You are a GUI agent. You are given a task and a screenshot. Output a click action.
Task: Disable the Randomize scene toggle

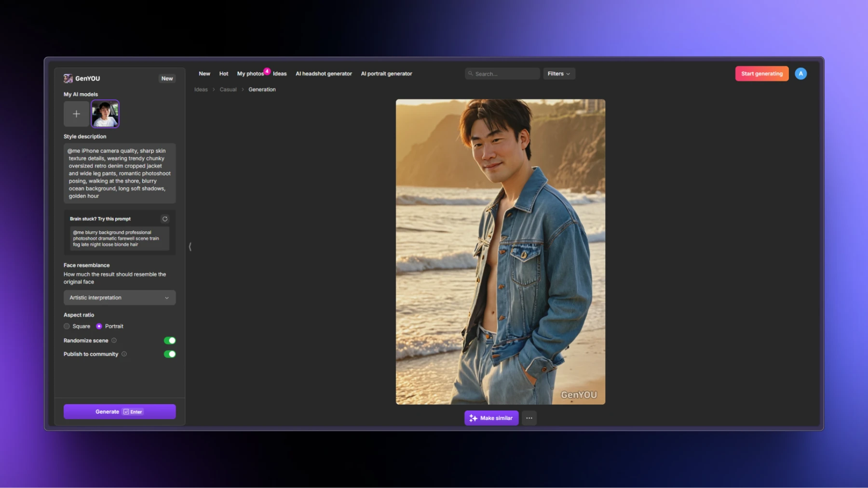169,340
